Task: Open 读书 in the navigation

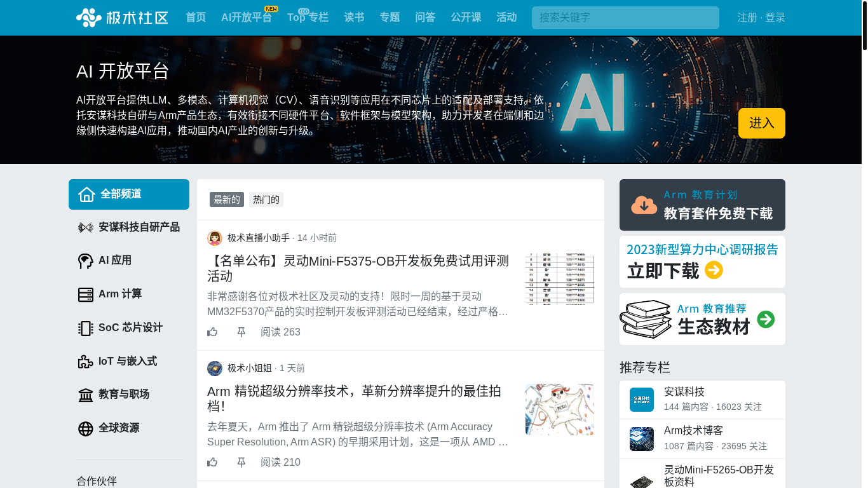Action: 354,17
